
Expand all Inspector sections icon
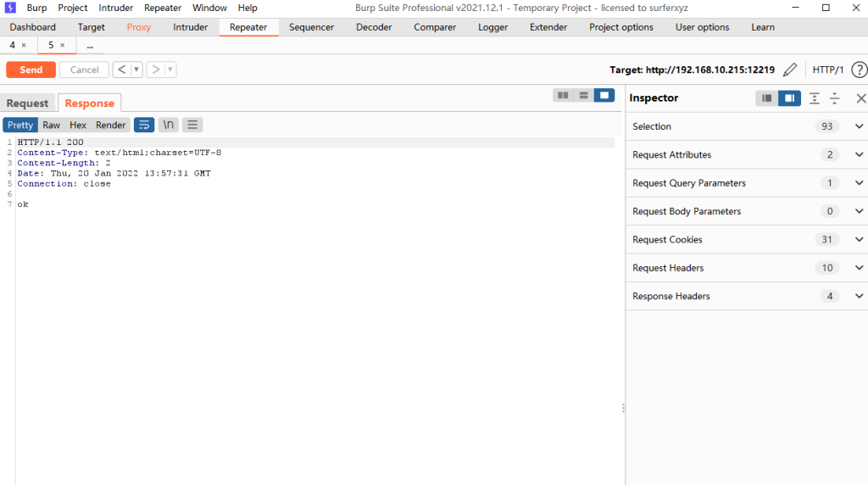click(x=815, y=98)
